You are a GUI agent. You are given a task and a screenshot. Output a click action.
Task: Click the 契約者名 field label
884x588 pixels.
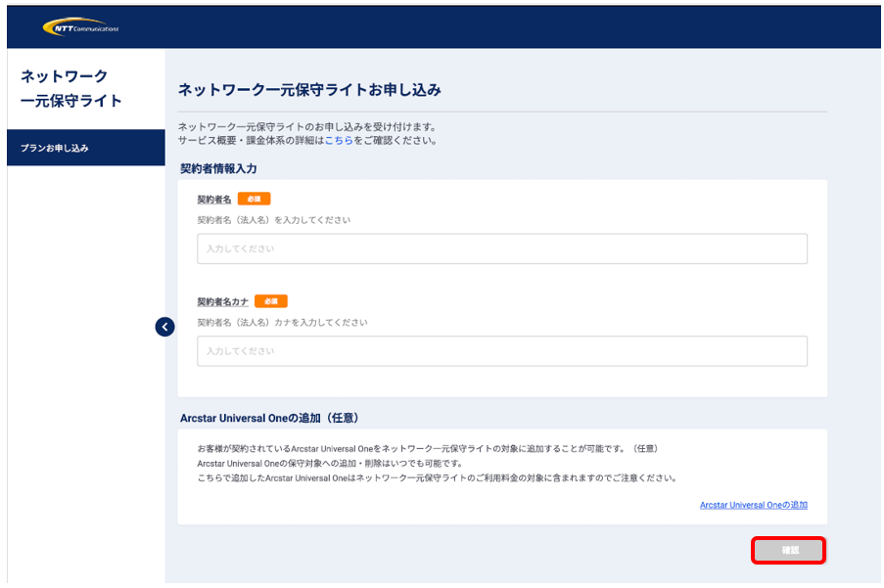pyautogui.click(x=214, y=200)
